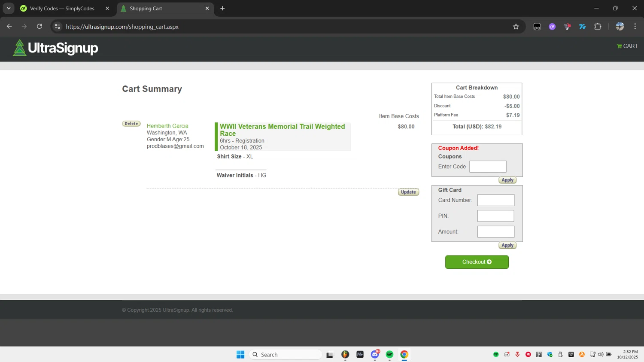
Task: Open the Extensions puzzle menu
Action: (598, 27)
